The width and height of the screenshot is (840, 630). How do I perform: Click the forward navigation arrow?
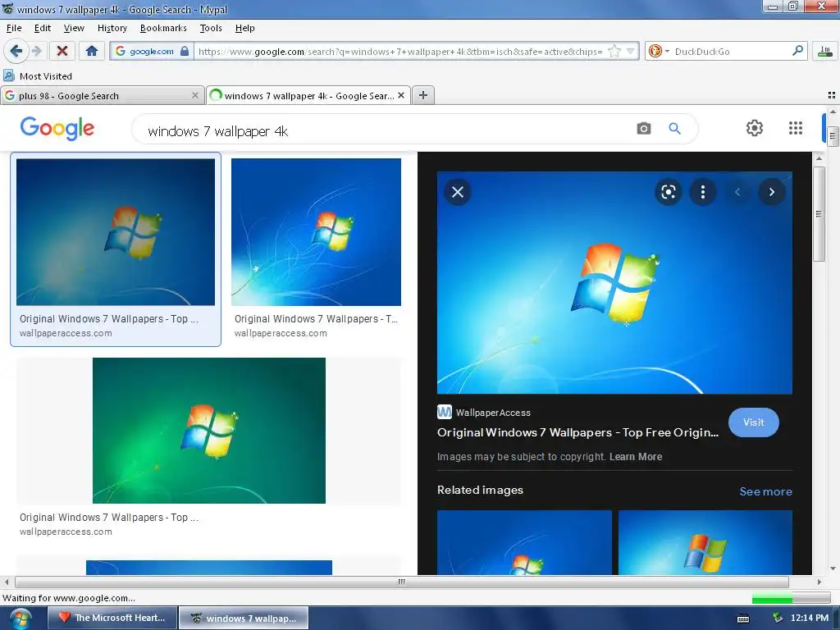(36, 52)
